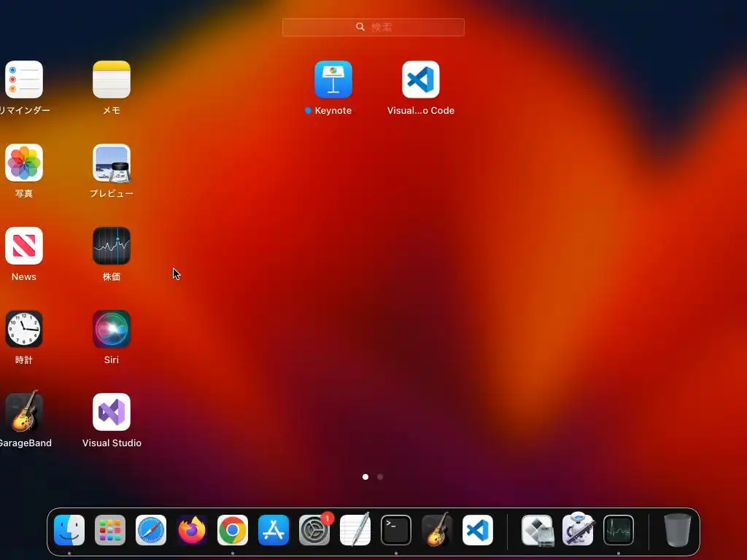The width and height of the screenshot is (747, 560).
Task: Launch Visual Studio Code from Launchpad grid
Action: tap(421, 79)
